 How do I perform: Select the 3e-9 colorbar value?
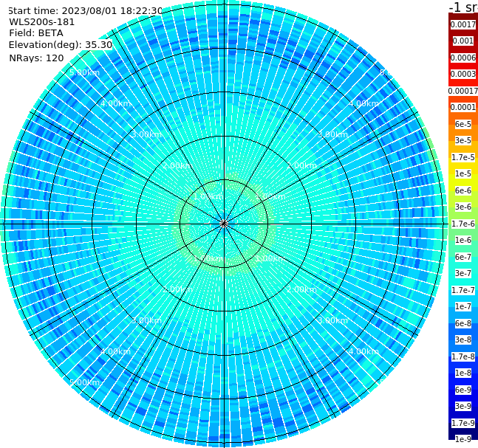point(463,406)
